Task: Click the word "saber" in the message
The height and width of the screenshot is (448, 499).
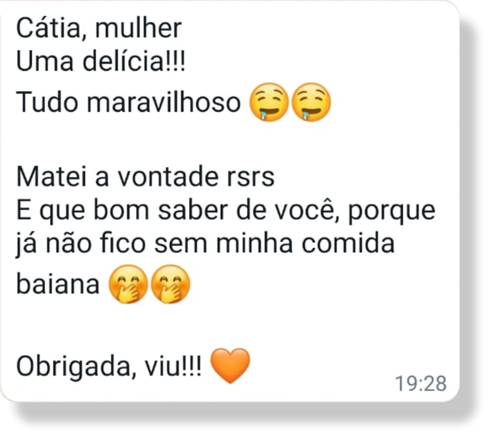Action: 193,210
